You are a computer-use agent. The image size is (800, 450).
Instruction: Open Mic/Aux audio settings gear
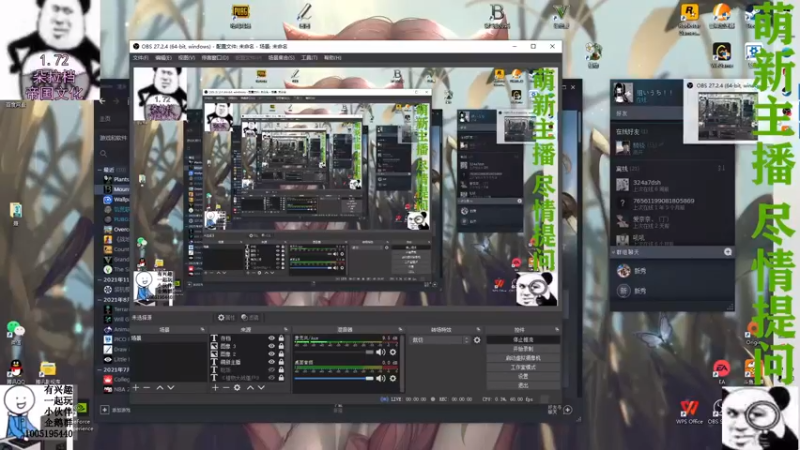tap(393, 352)
